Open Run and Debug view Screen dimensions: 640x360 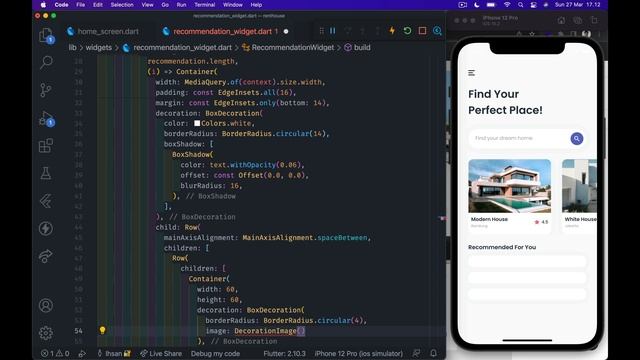click(x=46, y=118)
